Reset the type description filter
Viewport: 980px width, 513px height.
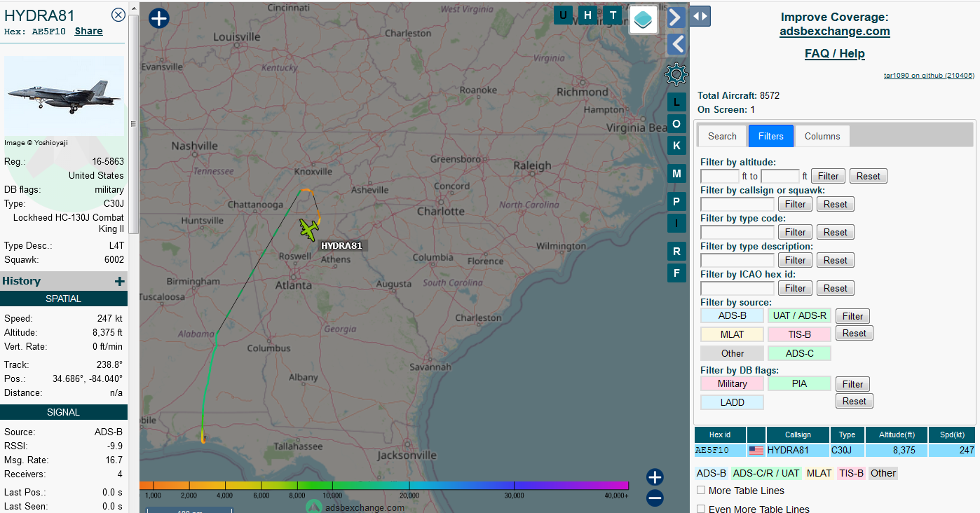(836, 260)
